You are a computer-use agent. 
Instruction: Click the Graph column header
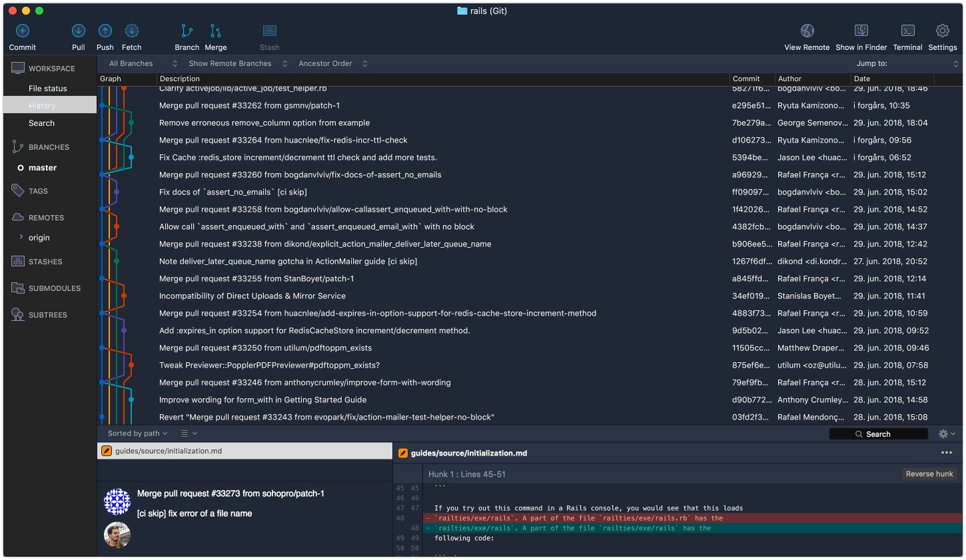(x=127, y=79)
